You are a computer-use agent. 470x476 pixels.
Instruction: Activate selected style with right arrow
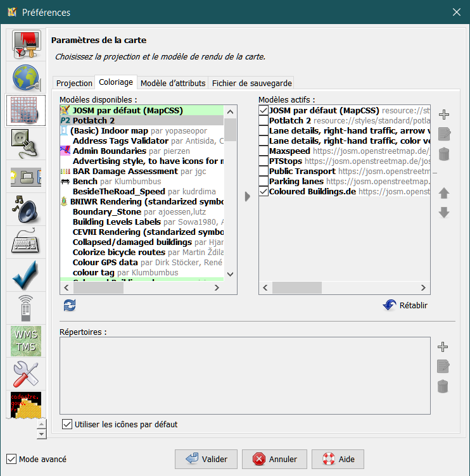248,196
